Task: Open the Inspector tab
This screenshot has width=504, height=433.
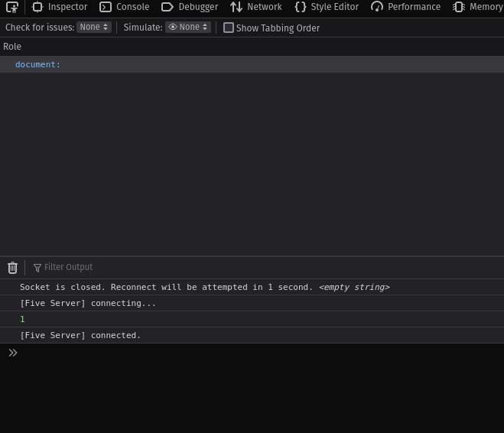Action: tap(60, 7)
